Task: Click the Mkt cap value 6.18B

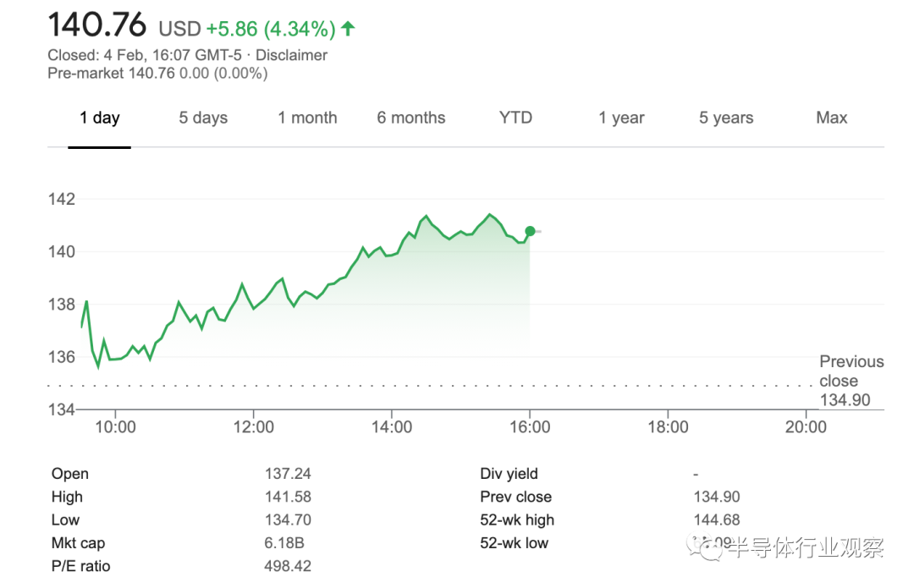Action: tap(284, 543)
